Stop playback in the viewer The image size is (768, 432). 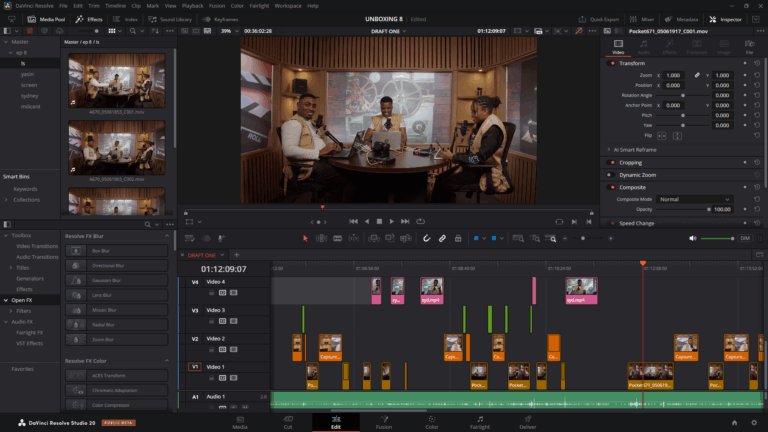379,221
